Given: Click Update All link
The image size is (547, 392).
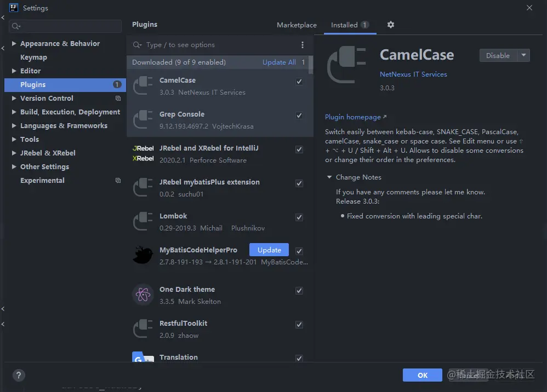Looking at the screenshot, I should 279,62.
